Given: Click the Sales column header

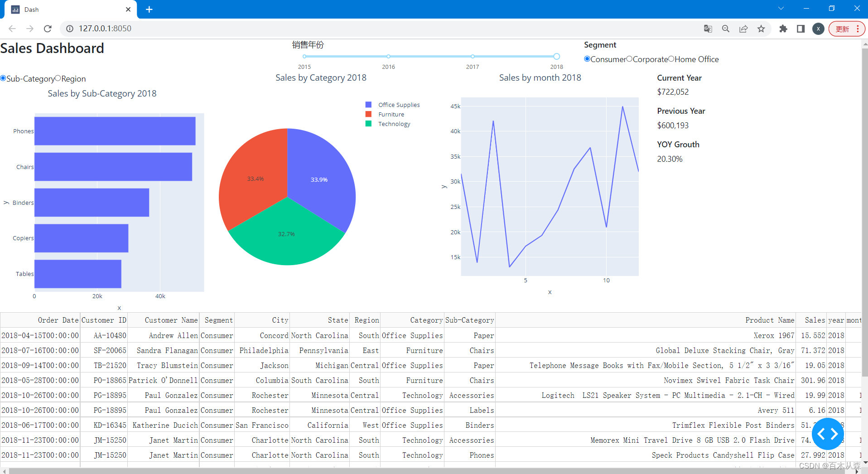Looking at the screenshot, I should point(811,320).
